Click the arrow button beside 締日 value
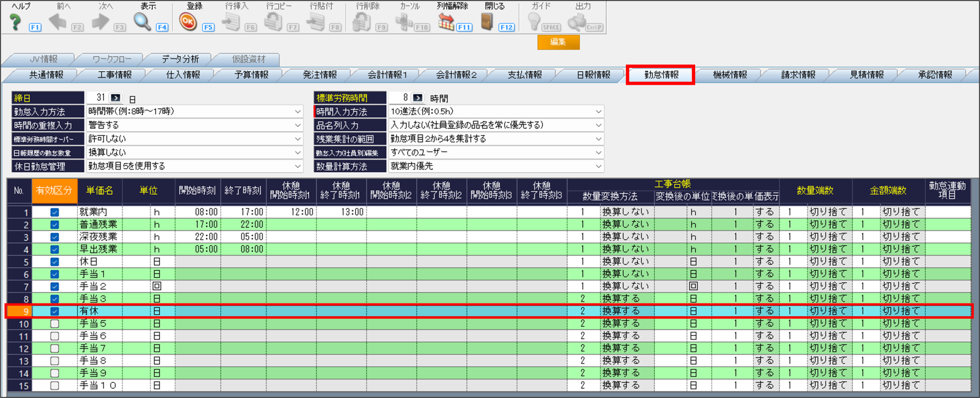Screen dimensions: 980x398 [x=116, y=98]
